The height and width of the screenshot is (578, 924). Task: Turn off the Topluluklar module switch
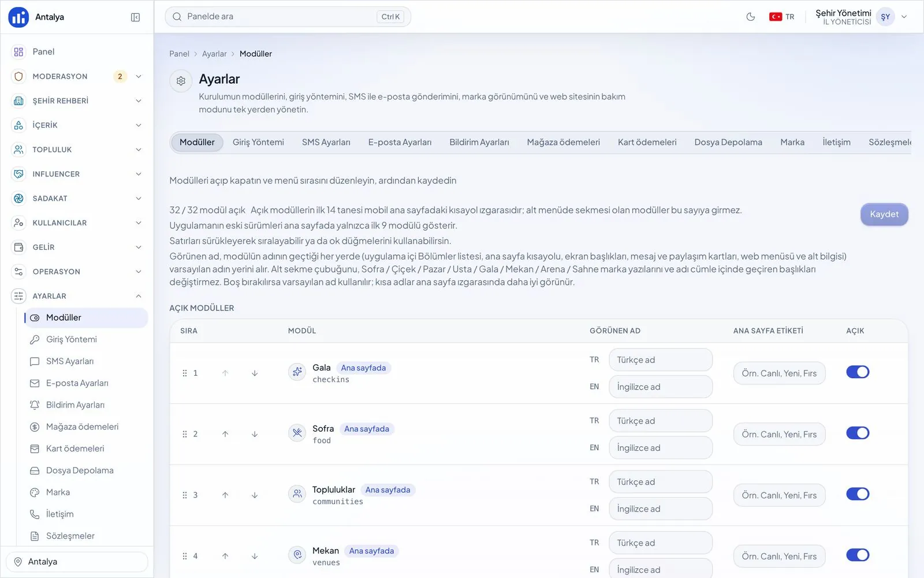[x=858, y=494]
